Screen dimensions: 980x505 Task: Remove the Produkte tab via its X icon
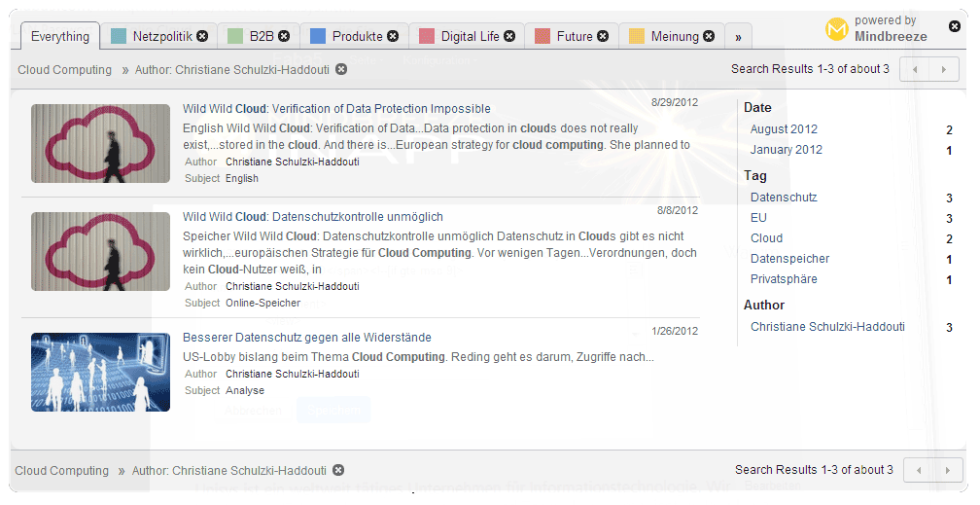(393, 36)
